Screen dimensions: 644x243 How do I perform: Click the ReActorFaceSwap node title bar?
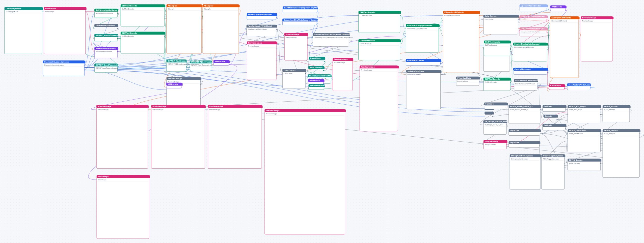(x=424, y=71)
